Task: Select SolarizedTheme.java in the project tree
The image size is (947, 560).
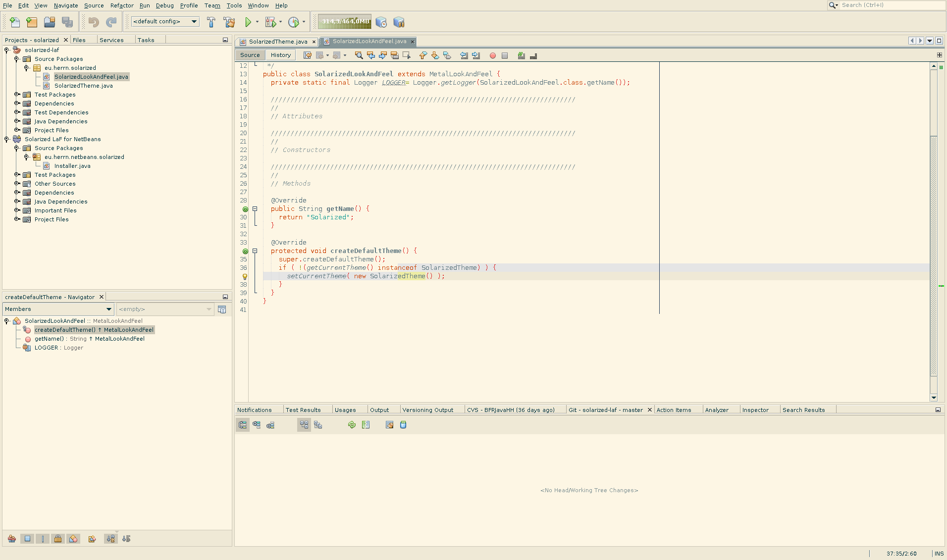Action: 83,86
